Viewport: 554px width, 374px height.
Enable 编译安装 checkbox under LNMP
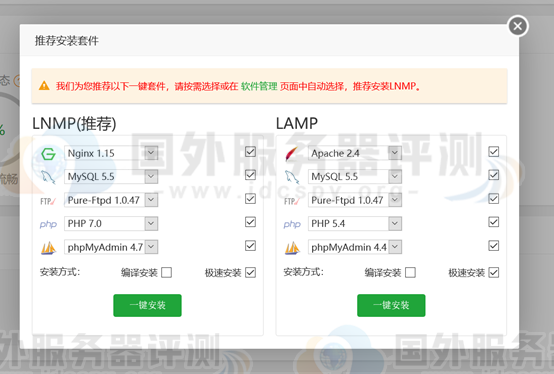[166, 273]
